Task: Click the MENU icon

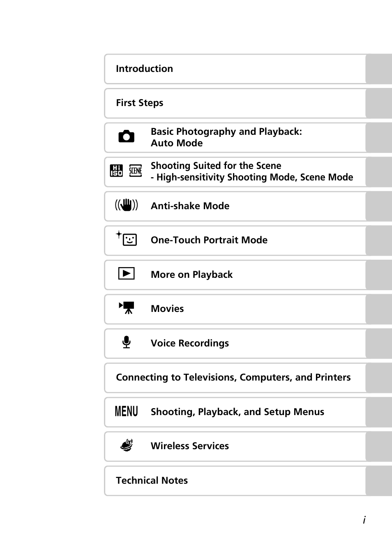Action: click(126, 411)
